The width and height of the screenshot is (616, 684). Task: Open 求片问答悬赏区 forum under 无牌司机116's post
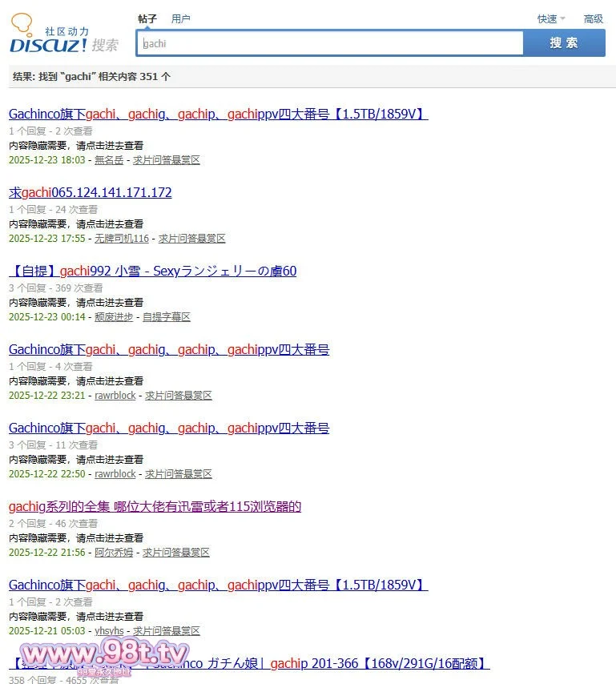pos(192,239)
